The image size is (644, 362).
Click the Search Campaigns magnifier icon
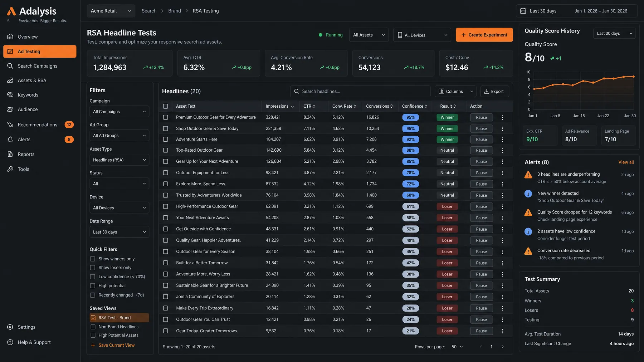coord(10,66)
